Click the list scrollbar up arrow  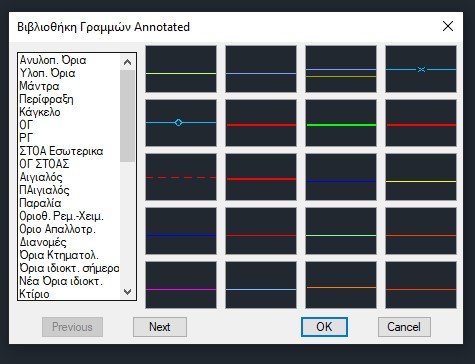(x=127, y=62)
